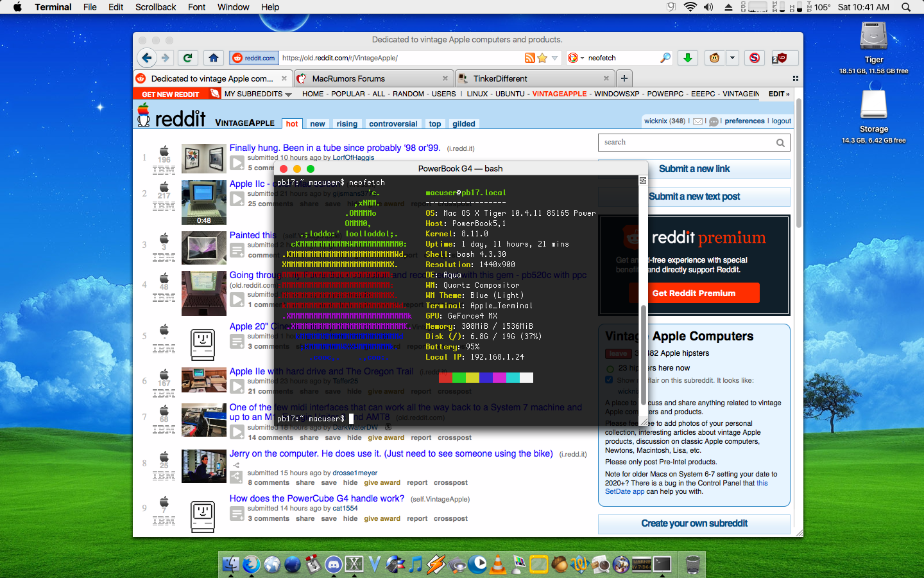The image size is (924, 578).
Task: Open the Tiger hard drive desktop icon
Action: tap(873, 36)
